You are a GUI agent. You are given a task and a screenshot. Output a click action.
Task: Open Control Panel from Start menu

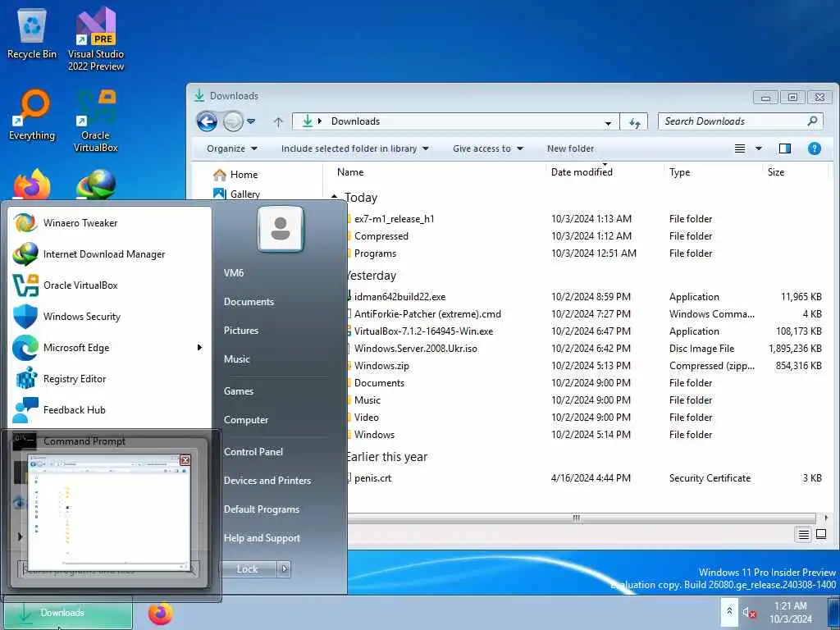click(x=253, y=452)
